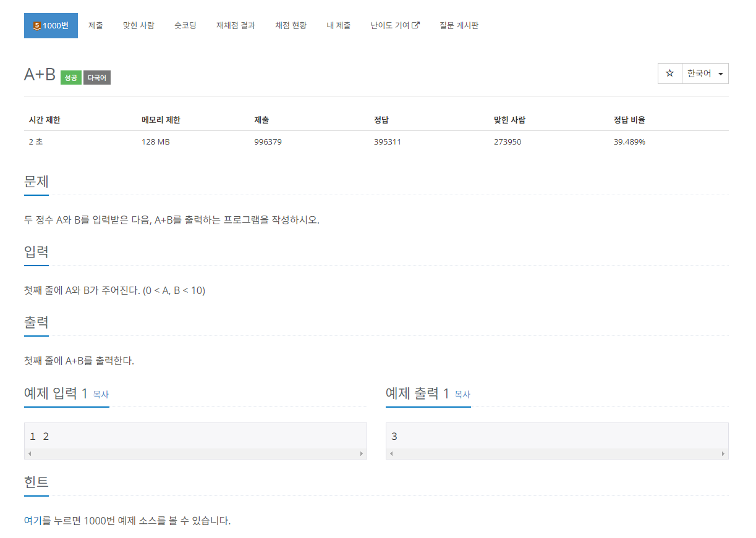This screenshot has width=756, height=538.
Task: Click the 128 MB memory limit value
Action: coord(156,141)
